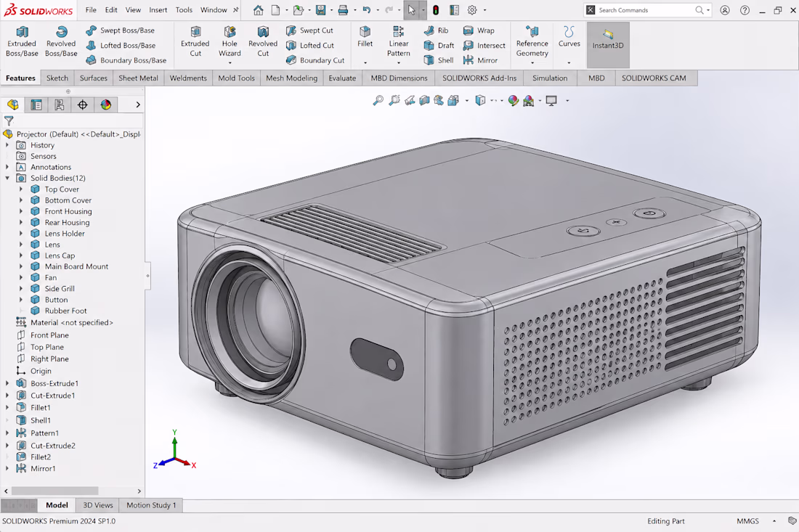
Task: Switch to Motion Study 1 tab
Action: pos(151,505)
